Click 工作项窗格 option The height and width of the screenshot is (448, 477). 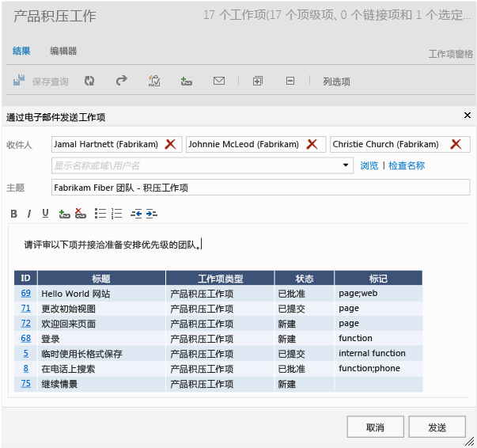tap(451, 54)
